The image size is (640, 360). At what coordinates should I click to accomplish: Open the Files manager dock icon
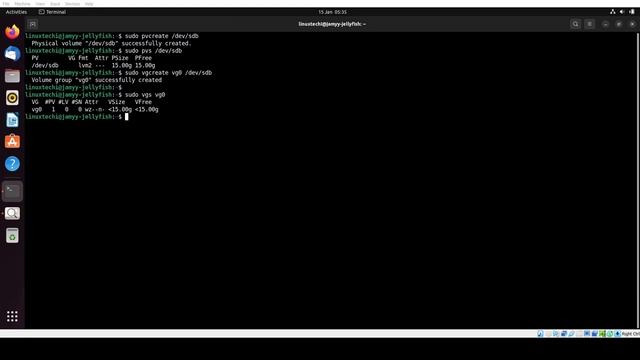click(x=12, y=76)
